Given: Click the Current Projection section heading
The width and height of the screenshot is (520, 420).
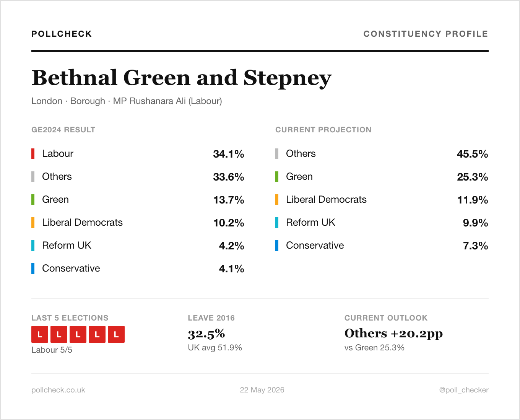Looking at the screenshot, I should pyautogui.click(x=323, y=130).
